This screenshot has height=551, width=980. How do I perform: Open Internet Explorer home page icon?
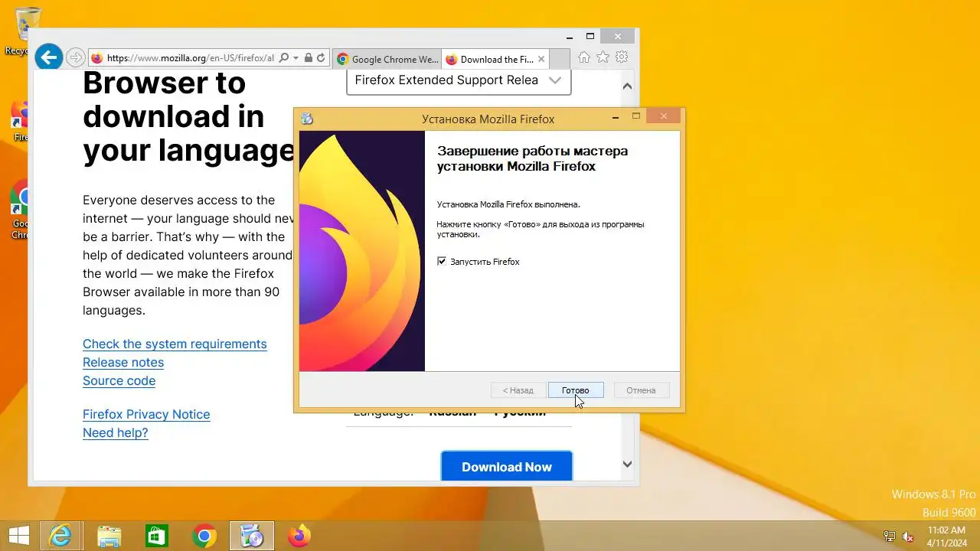584,57
